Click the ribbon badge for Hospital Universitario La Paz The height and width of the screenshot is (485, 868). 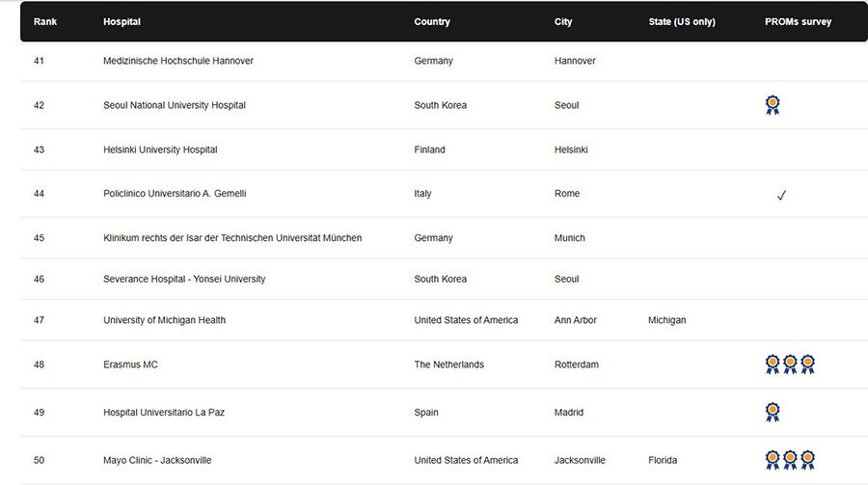[x=773, y=412]
